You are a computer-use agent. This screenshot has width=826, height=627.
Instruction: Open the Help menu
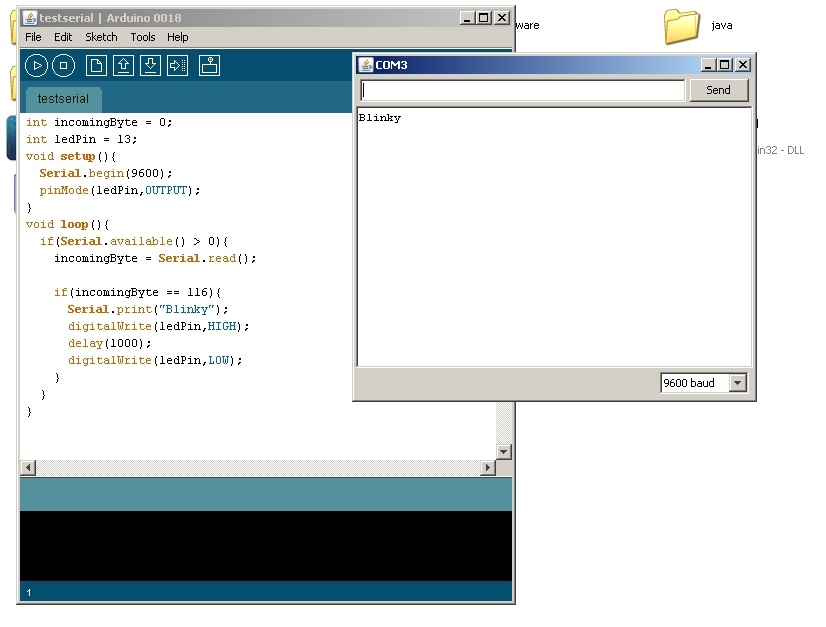(178, 37)
